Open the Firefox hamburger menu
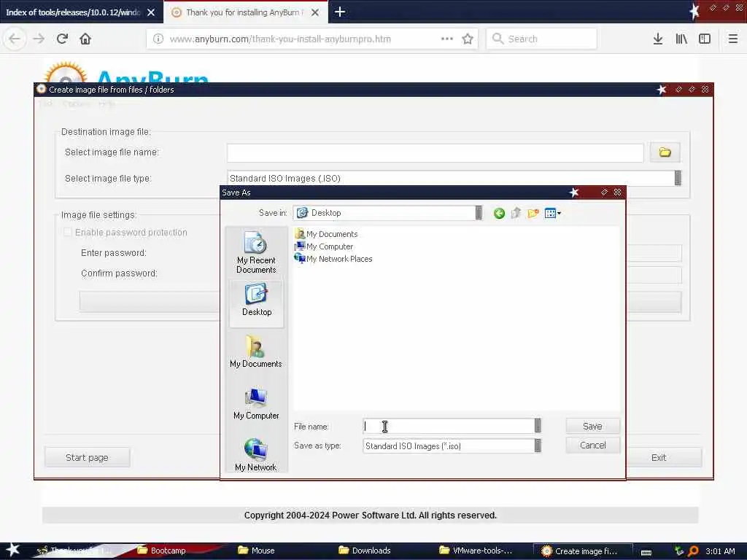This screenshot has width=747, height=560. [x=733, y=39]
